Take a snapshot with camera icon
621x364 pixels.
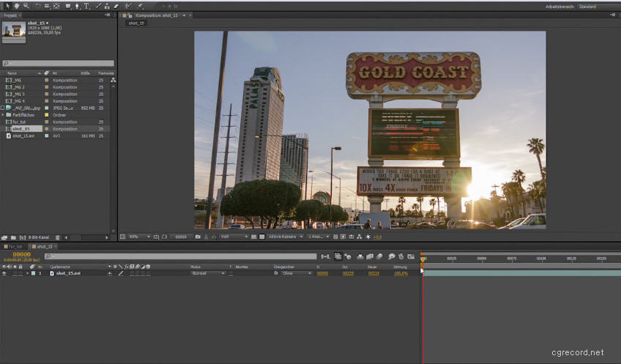tap(198, 237)
